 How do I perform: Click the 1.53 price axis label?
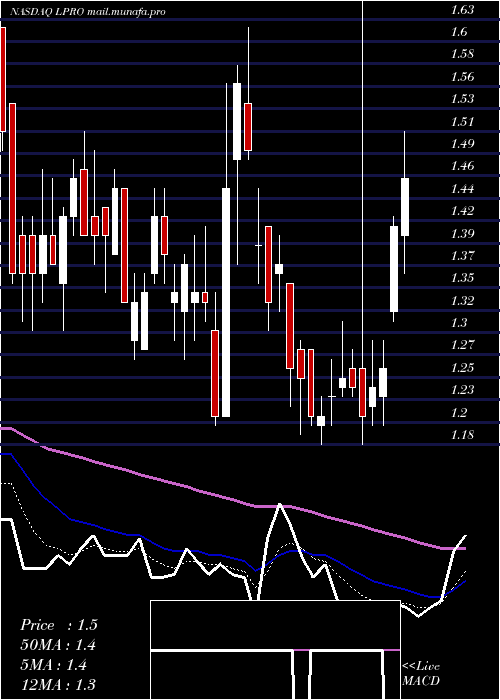[x=462, y=99]
